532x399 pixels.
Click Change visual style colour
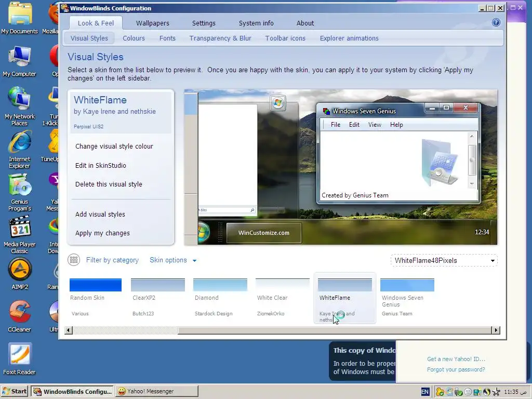pos(114,146)
